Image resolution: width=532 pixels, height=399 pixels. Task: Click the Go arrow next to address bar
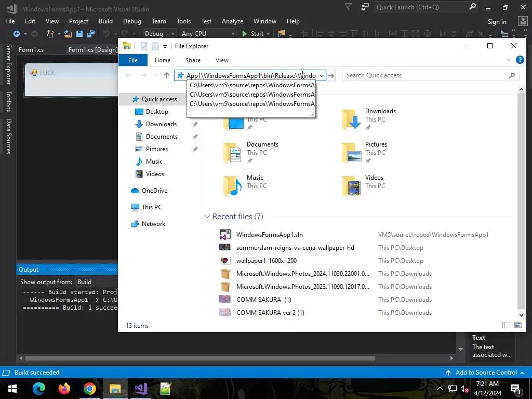pos(331,75)
